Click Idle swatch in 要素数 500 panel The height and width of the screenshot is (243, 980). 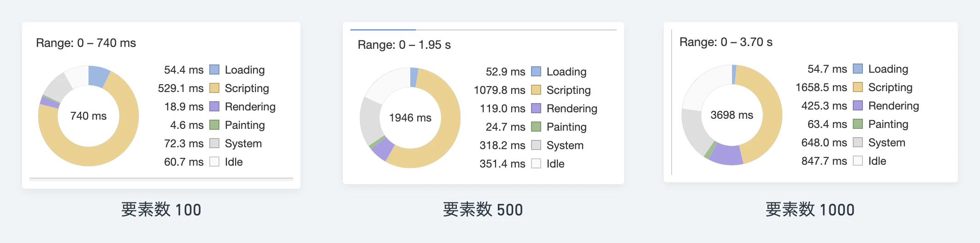coord(536,163)
